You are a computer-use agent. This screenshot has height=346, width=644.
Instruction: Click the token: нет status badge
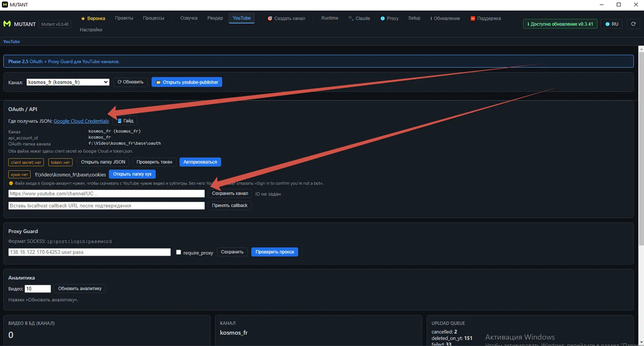(60, 163)
